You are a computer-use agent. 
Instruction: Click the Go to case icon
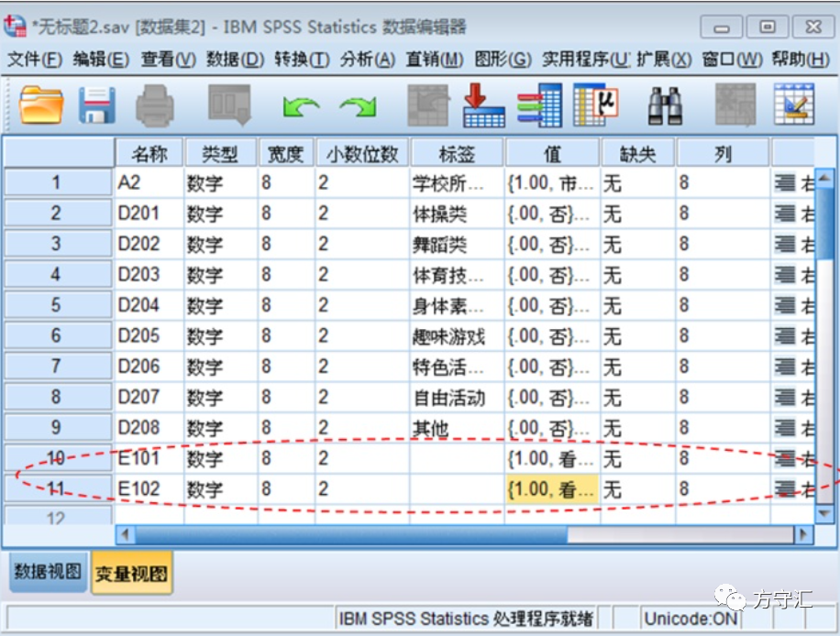tap(427, 104)
